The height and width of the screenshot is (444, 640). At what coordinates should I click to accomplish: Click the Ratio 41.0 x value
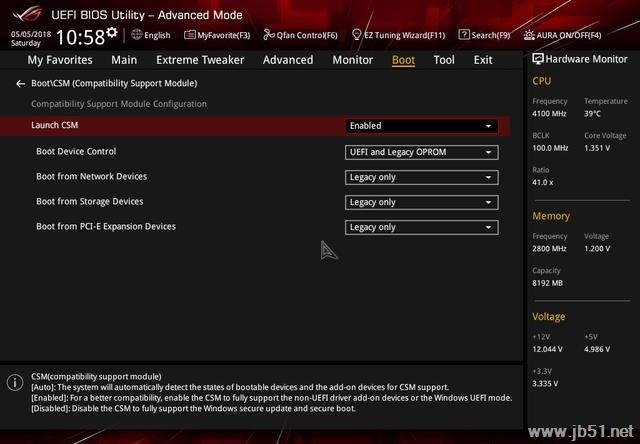pyautogui.click(x=543, y=182)
